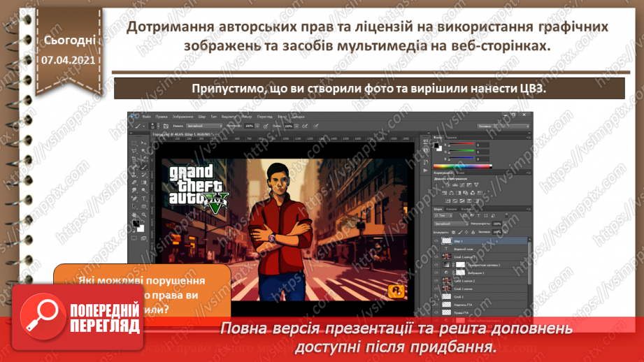Open the Color panel flyout menu
The image size is (644, 362).
point(528,138)
